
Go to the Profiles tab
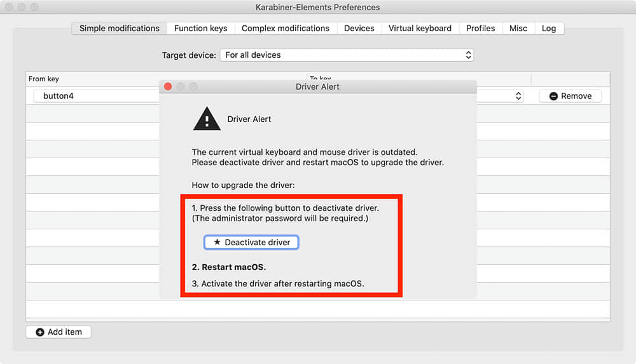click(480, 29)
